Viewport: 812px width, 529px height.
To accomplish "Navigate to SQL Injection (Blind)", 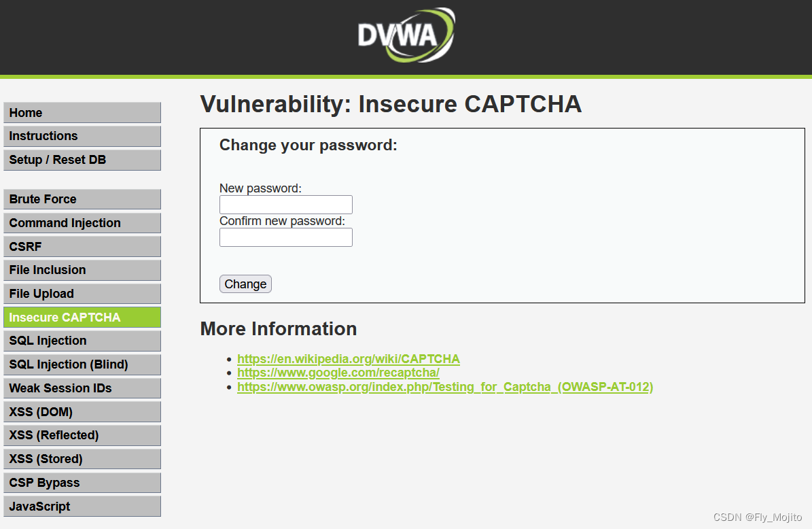I will tap(82, 364).
